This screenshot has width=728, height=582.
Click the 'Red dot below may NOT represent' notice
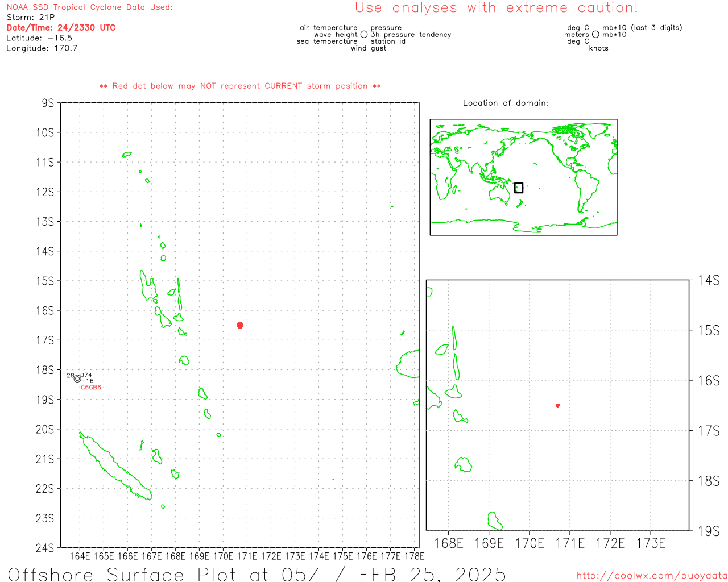tap(240, 86)
